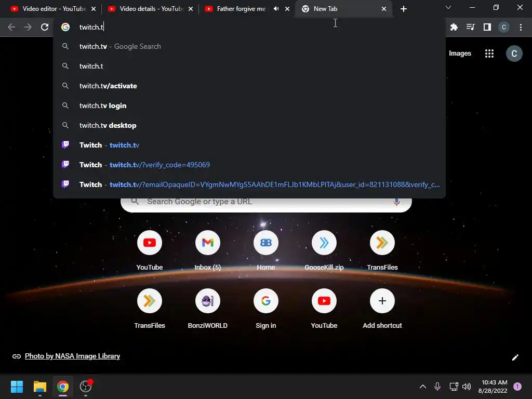Viewport: 532px width, 399px height.
Task: Open the Windows Start menu
Action: tap(17, 387)
